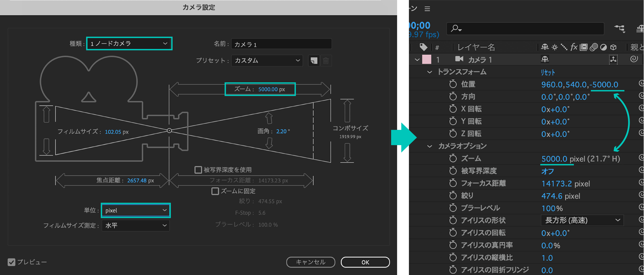Edit the 名前 camera name field
This screenshot has height=275, width=644.
tap(281, 44)
